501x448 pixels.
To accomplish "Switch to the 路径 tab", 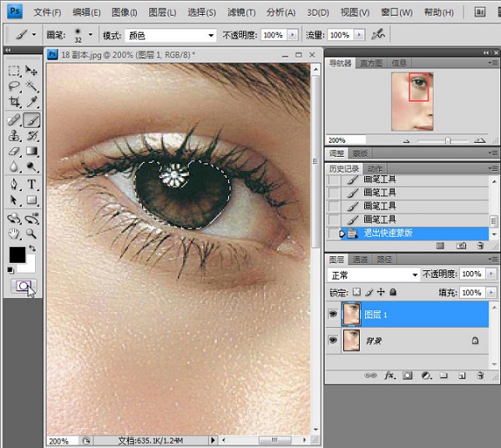I will click(x=384, y=259).
